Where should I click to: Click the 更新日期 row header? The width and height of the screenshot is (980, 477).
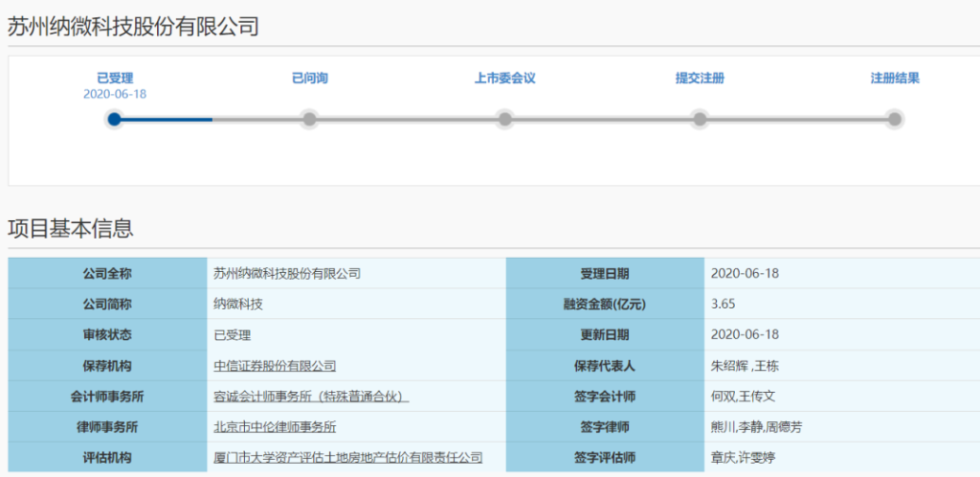pyautogui.click(x=605, y=335)
